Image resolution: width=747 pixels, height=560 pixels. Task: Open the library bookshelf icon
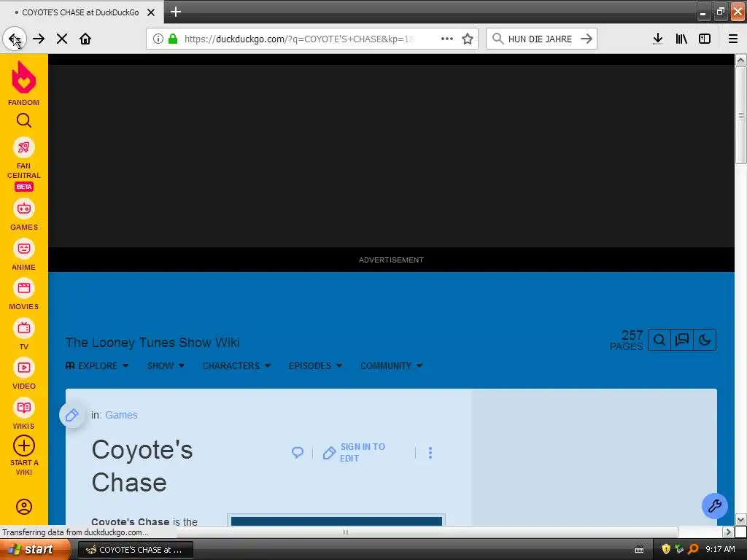pos(681,39)
